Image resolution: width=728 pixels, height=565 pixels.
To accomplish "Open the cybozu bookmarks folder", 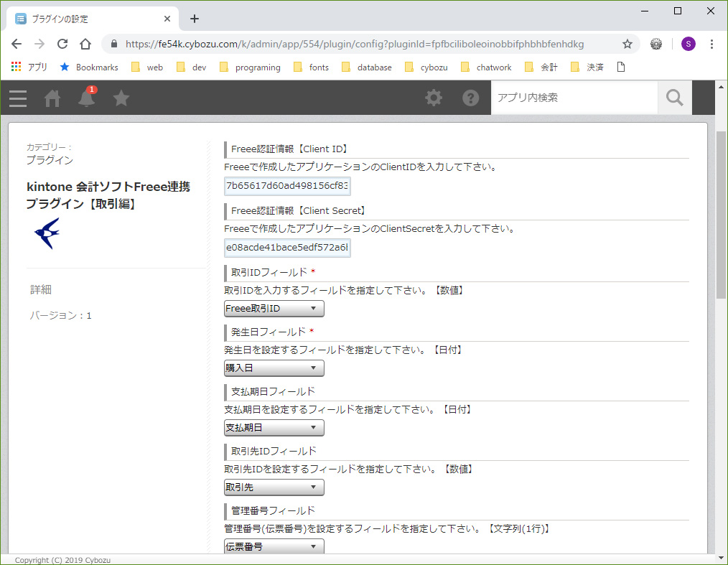I will click(x=426, y=67).
